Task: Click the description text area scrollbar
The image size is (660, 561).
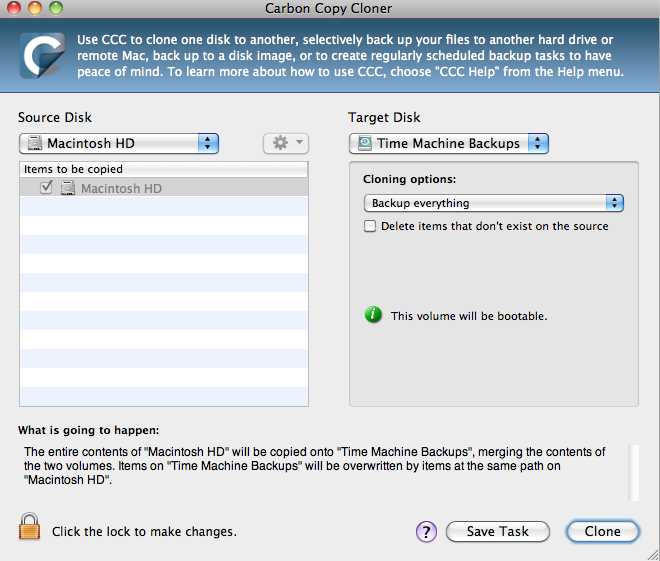Action: [x=633, y=473]
